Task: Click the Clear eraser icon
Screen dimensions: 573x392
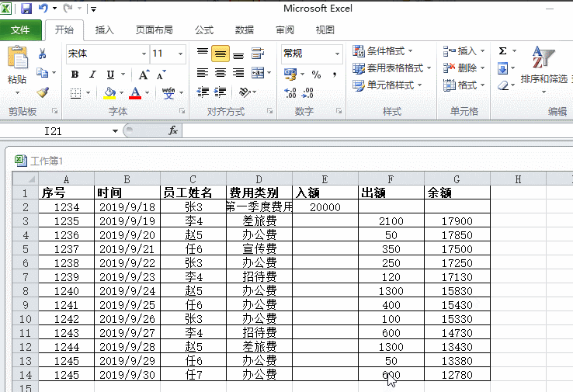Action: pyautogui.click(x=503, y=85)
